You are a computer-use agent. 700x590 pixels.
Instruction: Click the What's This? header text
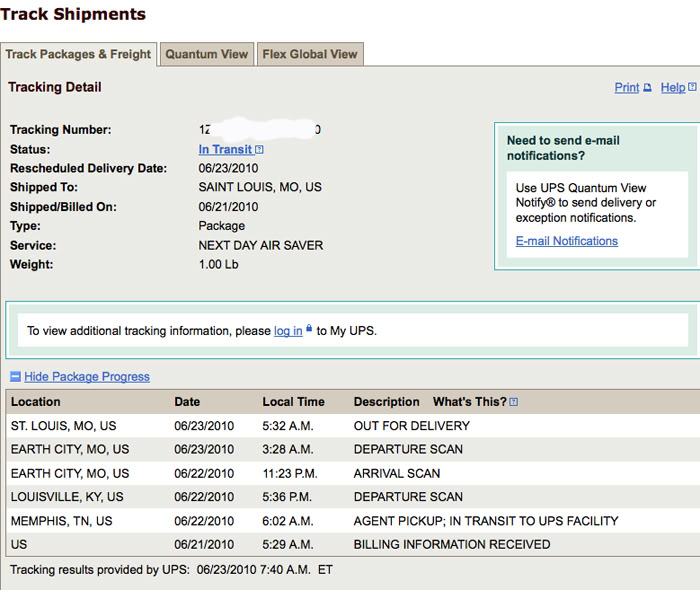click(469, 402)
